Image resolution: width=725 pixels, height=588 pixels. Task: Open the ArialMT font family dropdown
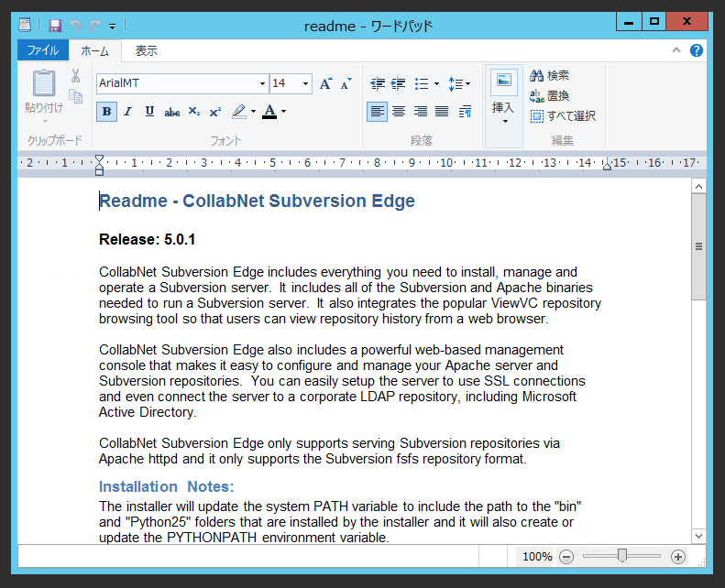pos(262,83)
